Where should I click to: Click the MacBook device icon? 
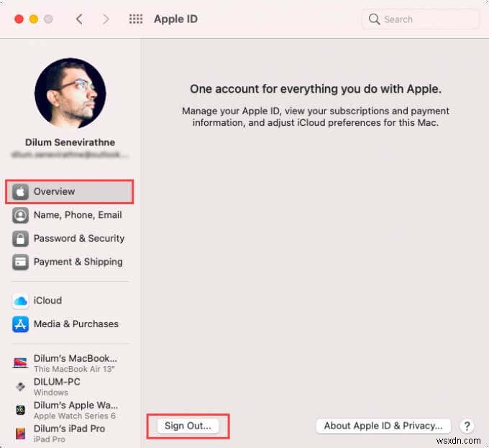(20, 363)
